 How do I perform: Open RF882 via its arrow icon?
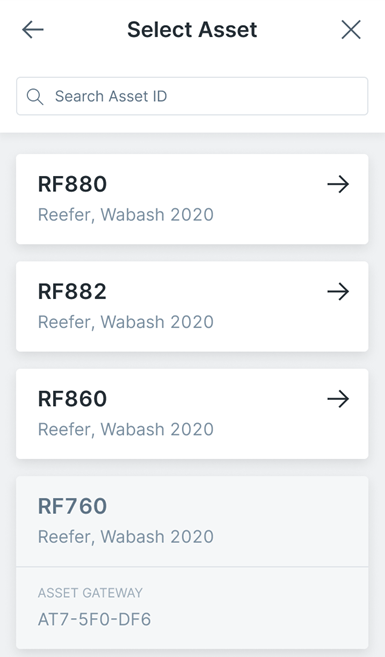[338, 292]
